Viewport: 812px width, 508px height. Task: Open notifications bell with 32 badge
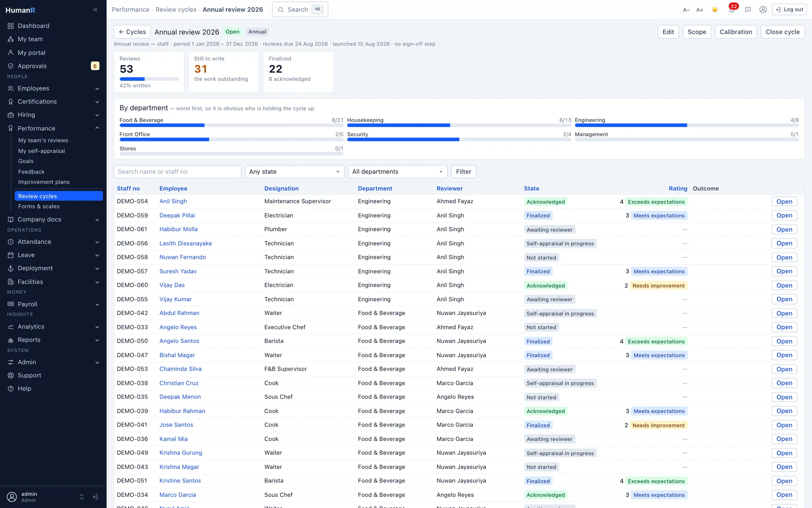[x=732, y=10]
